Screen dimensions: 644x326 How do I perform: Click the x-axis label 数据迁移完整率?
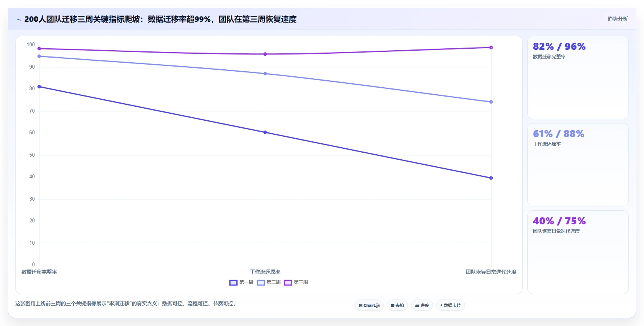(x=39, y=272)
